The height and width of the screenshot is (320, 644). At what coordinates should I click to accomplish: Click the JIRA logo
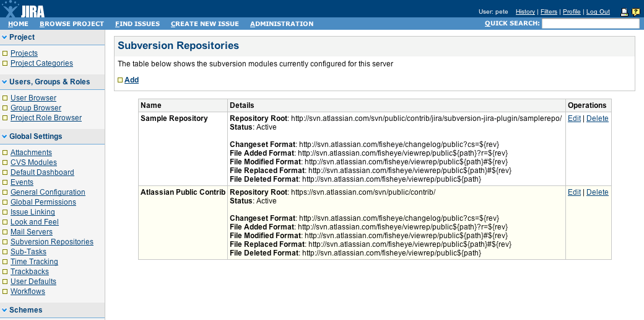pos(23,9)
